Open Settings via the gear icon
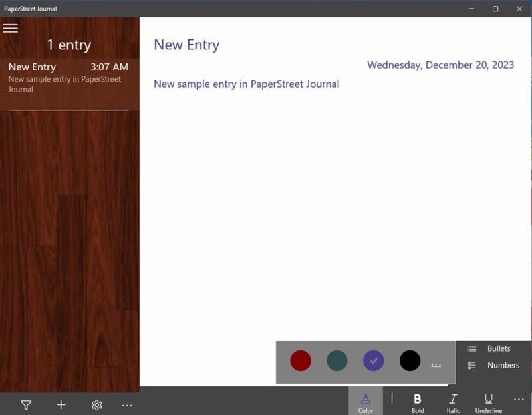 (96, 404)
